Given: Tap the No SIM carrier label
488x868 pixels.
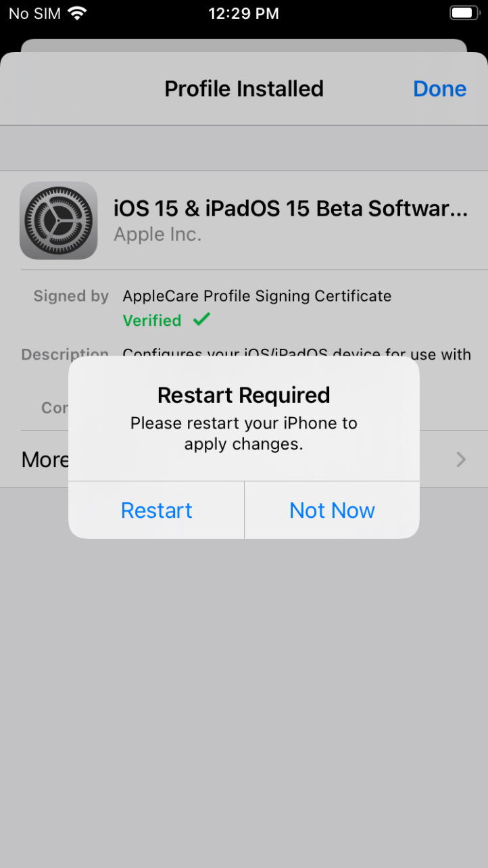Looking at the screenshot, I should tap(34, 14).
